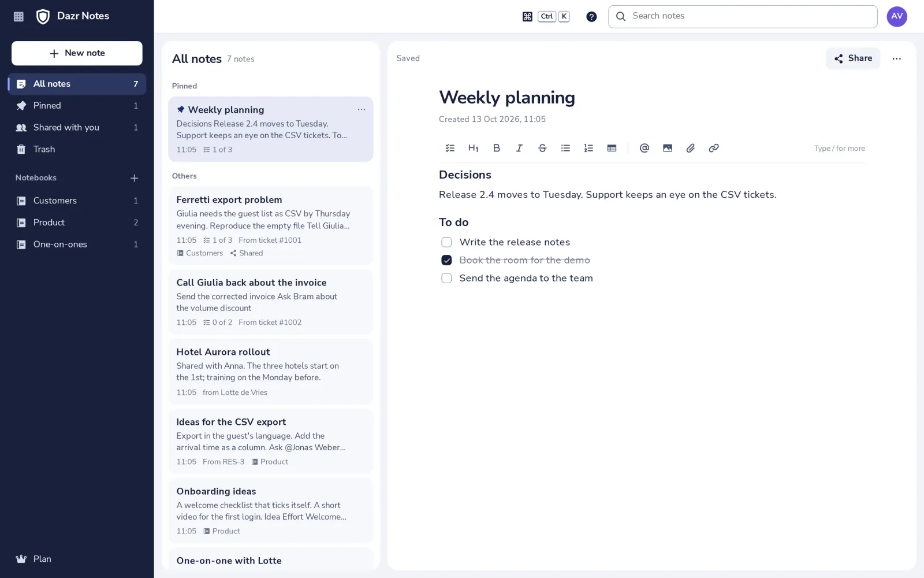The image size is (924, 578).
Task: Open Shared with you
Action: tap(77, 127)
